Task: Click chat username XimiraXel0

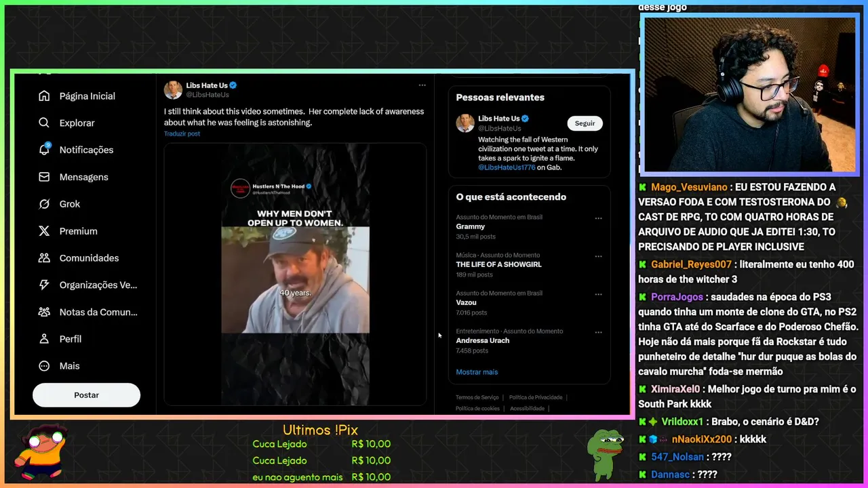Action: pos(675,389)
